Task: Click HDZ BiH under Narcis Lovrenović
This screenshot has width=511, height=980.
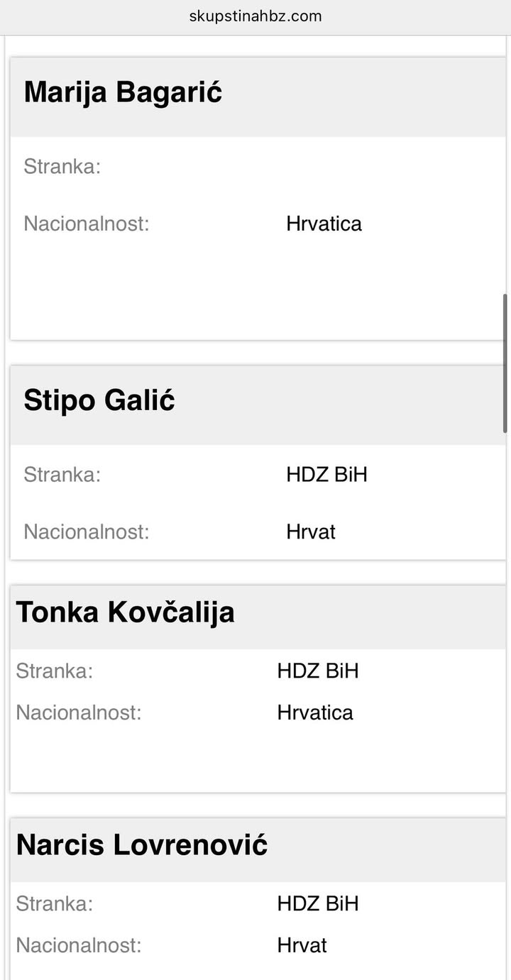Action: tap(318, 903)
